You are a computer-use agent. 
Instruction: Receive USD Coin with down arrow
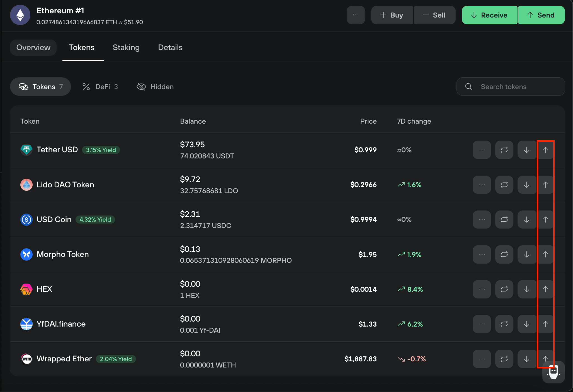tap(526, 219)
